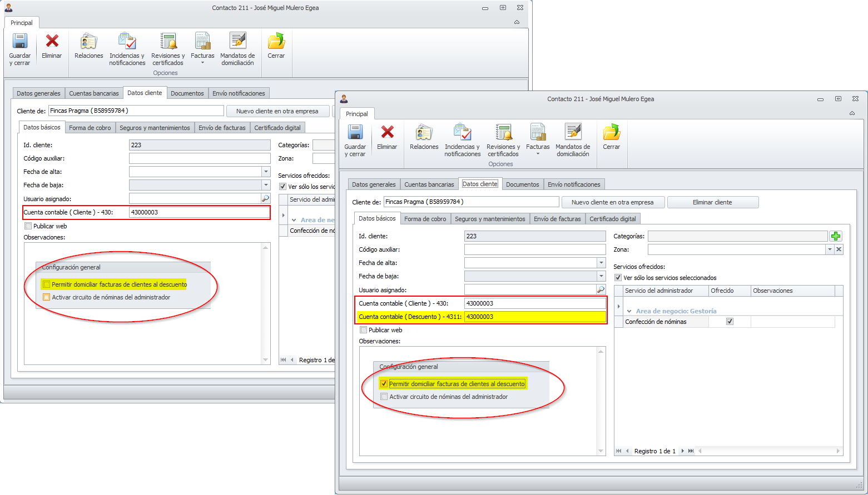Viewport: 868px width, 495px height.
Task: Go to first record in back window grid
Action: point(284,360)
